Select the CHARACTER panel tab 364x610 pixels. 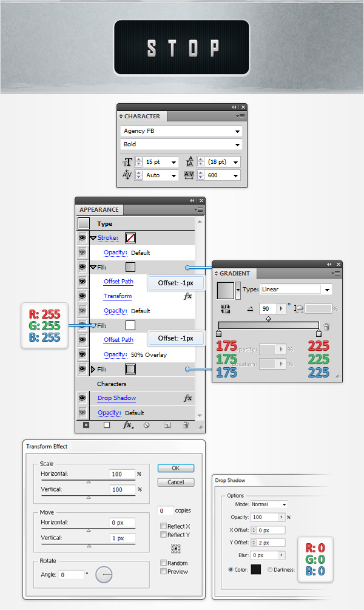point(142,116)
